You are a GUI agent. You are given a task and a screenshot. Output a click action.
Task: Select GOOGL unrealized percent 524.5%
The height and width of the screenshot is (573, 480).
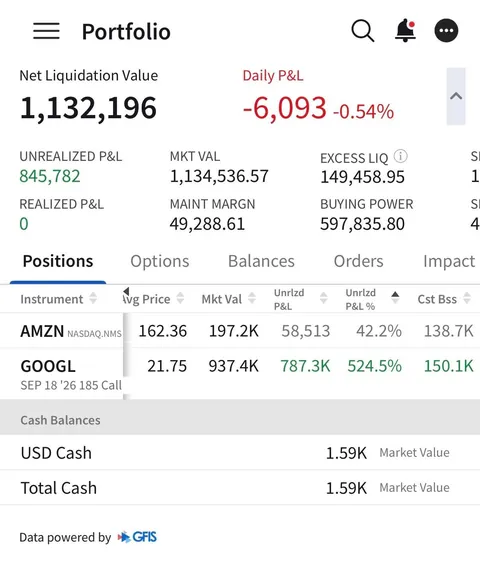[x=374, y=366]
